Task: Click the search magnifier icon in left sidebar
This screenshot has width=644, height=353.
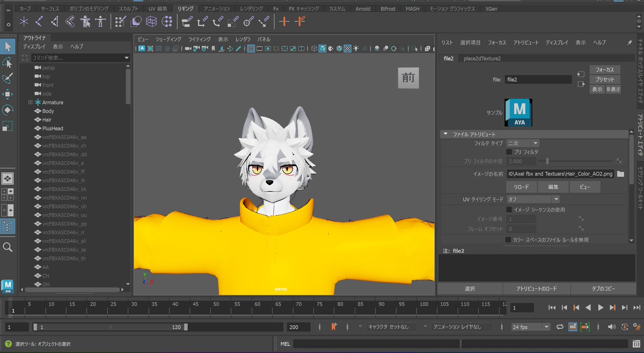Action: click(x=8, y=247)
